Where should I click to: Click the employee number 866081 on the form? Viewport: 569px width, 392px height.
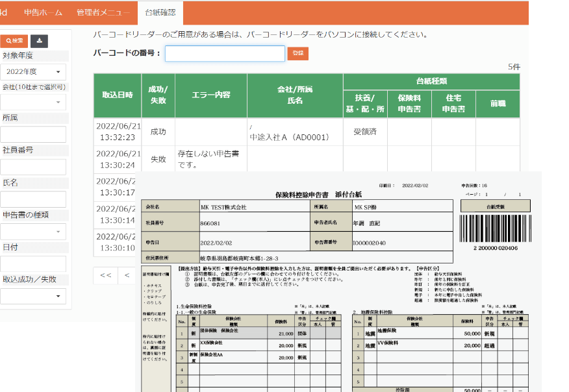point(210,223)
